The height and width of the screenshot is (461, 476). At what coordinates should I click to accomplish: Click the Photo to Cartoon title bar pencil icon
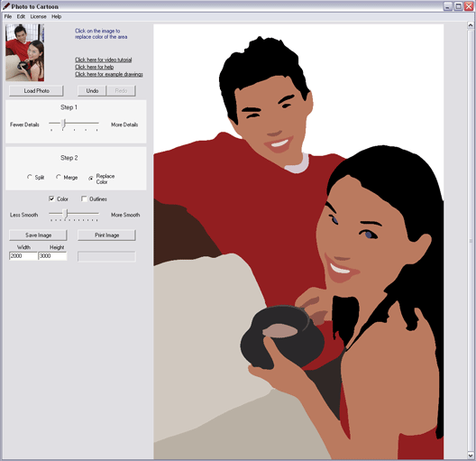pyautogui.click(x=6, y=6)
